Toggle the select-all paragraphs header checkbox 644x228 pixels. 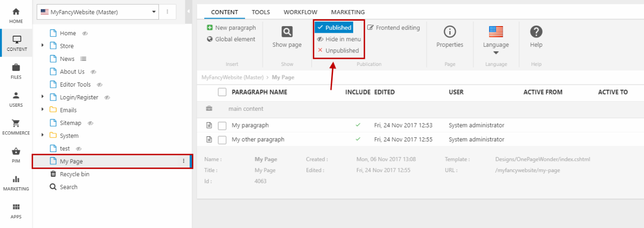[x=222, y=92]
